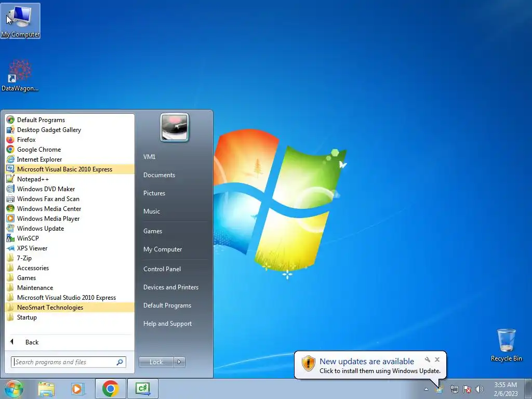This screenshot has width=532, height=399.
Task: Open shutdown options arrow next to Lock
Action: pos(179,362)
